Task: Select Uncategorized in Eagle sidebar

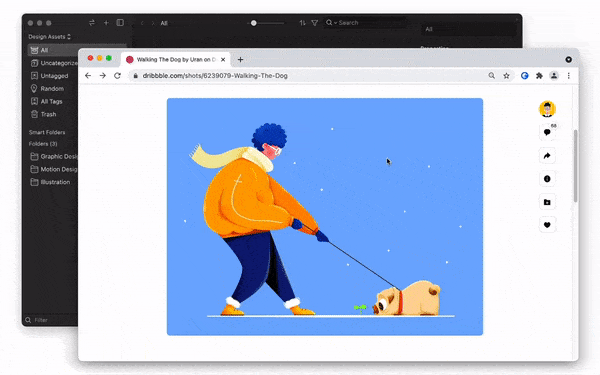Action: pyautogui.click(x=53, y=63)
